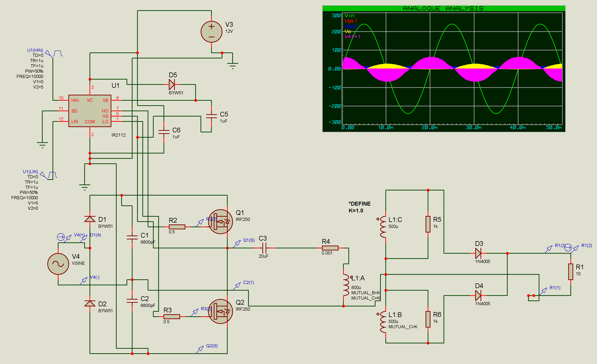Select the R1 10 ohm load resistor

[571, 272]
